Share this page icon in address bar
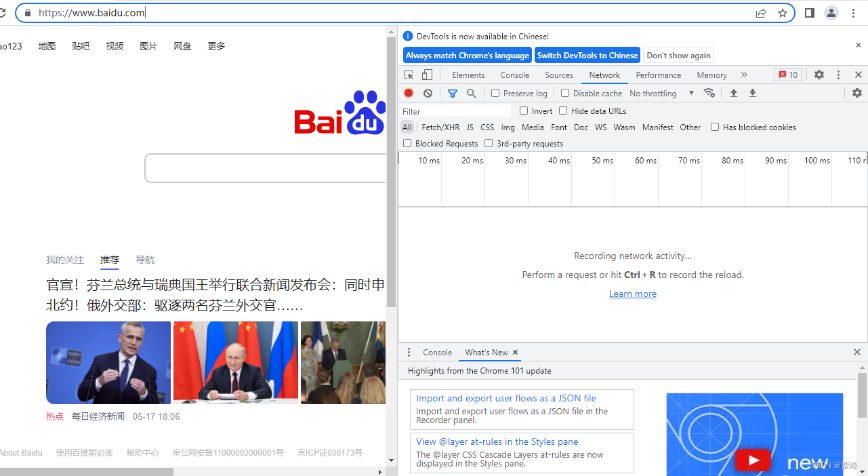The height and width of the screenshot is (476, 868). pyautogui.click(x=761, y=13)
